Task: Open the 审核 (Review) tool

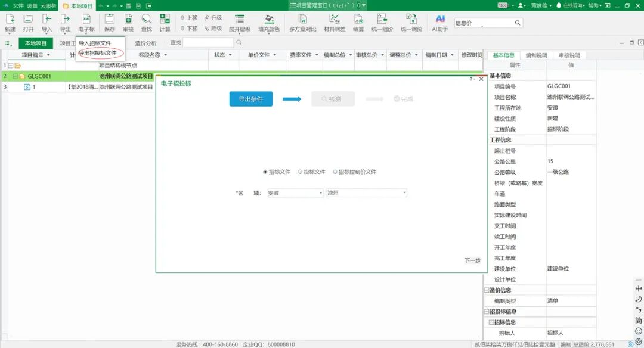Action: pyautogui.click(x=128, y=23)
